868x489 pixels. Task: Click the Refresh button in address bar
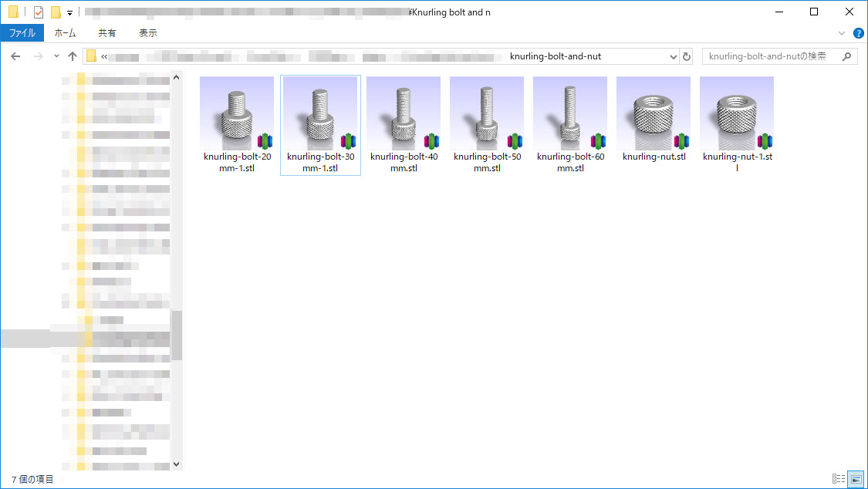(x=687, y=56)
